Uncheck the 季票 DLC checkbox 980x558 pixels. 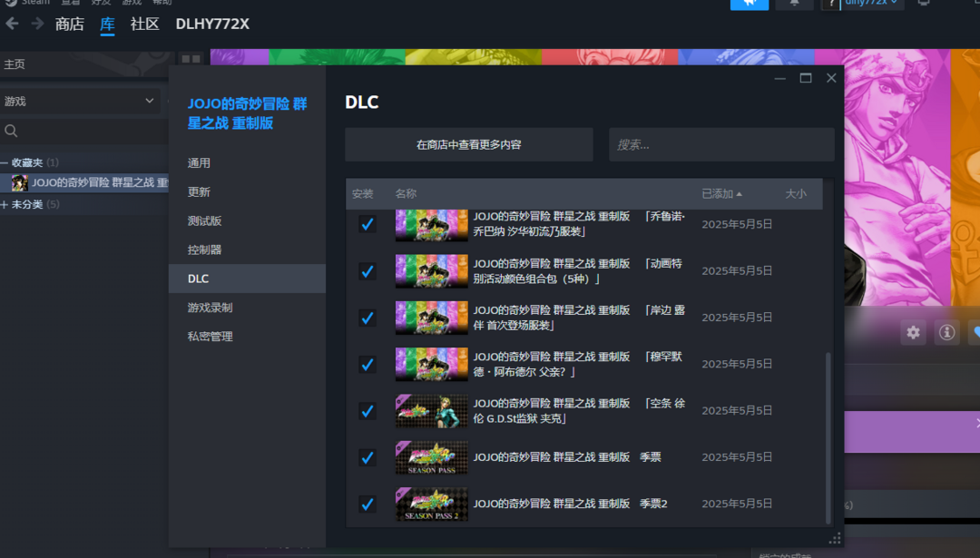pos(367,456)
